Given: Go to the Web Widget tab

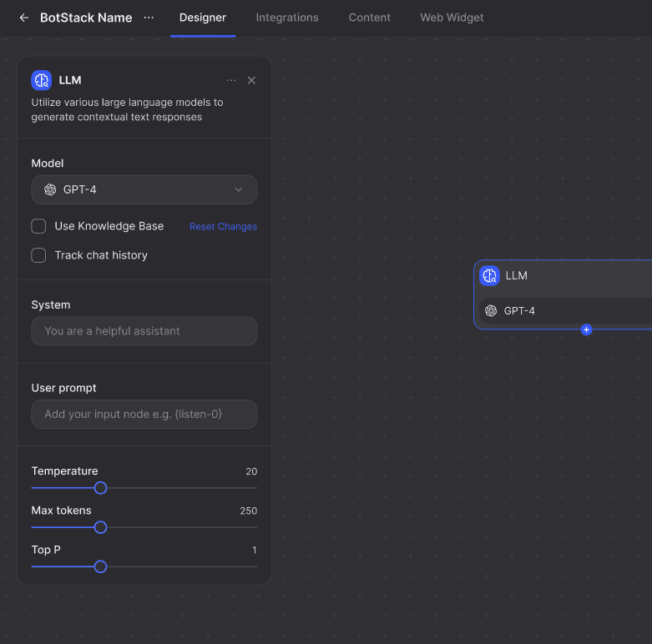Looking at the screenshot, I should point(452,18).
